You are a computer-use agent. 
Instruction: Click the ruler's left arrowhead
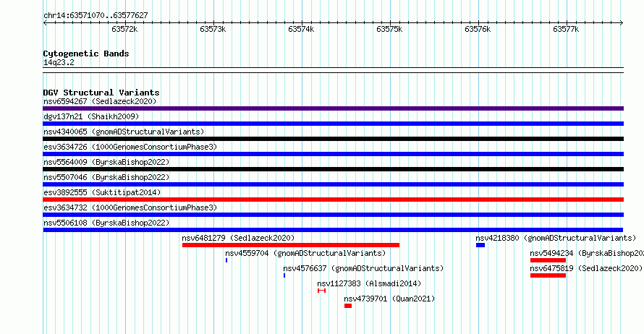(45, 23)
